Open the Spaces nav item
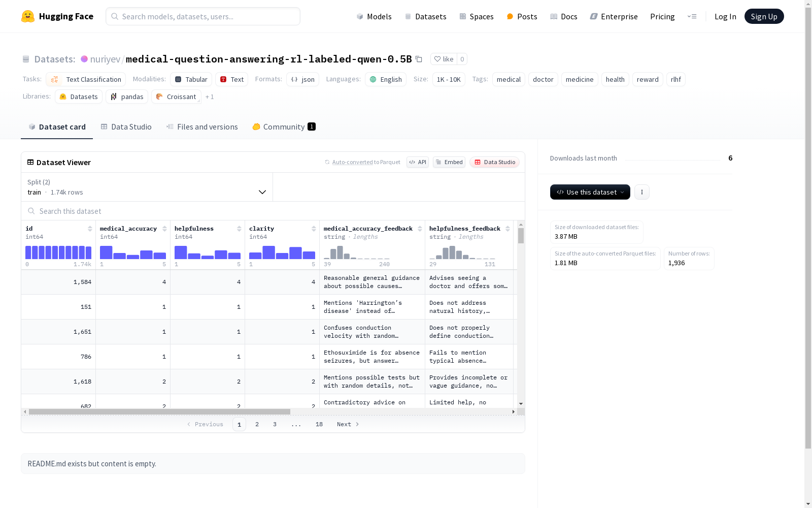812x508 pixels. click(x=477, y=16)
